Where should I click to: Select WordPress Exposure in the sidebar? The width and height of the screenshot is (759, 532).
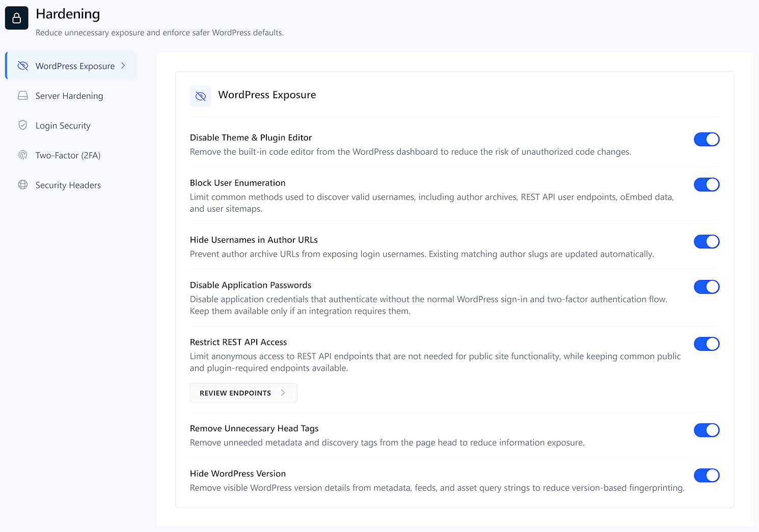click(71, 66)
